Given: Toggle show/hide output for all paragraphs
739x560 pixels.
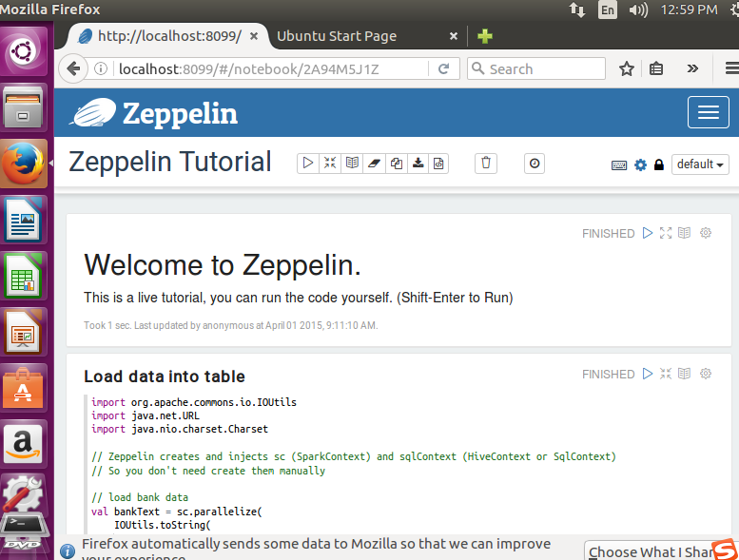Looking at the screenshot, I should (x=352, y=164).
